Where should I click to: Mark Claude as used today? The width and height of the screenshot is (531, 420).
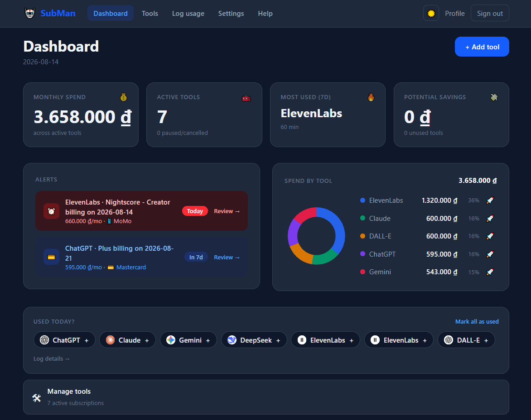tap(127, 340)
